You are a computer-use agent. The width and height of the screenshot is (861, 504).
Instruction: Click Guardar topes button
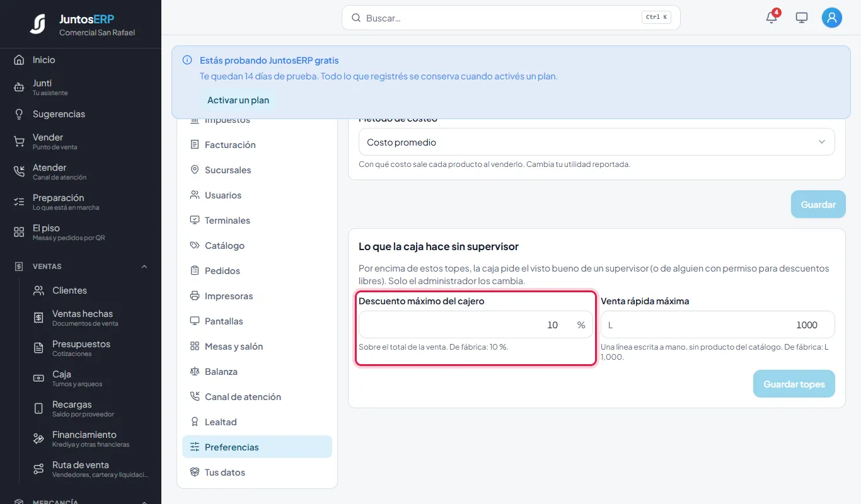point(794,384)
